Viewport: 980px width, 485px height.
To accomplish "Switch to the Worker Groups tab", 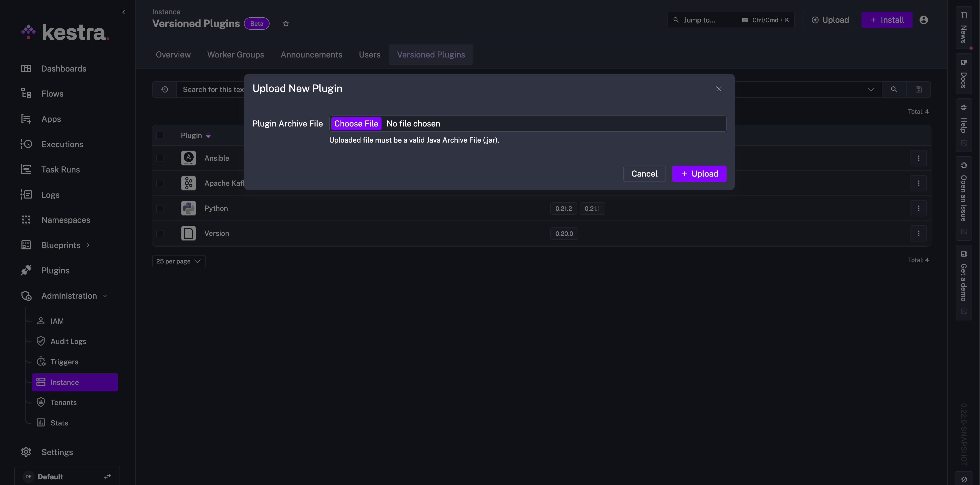I will pos(236,54).
